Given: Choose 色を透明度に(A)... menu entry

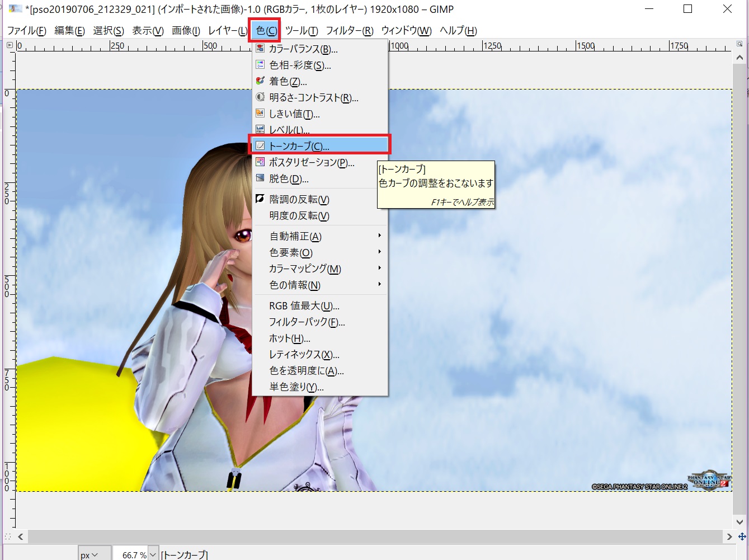Looking at the screenshot, I should click(x=306, y=371).
